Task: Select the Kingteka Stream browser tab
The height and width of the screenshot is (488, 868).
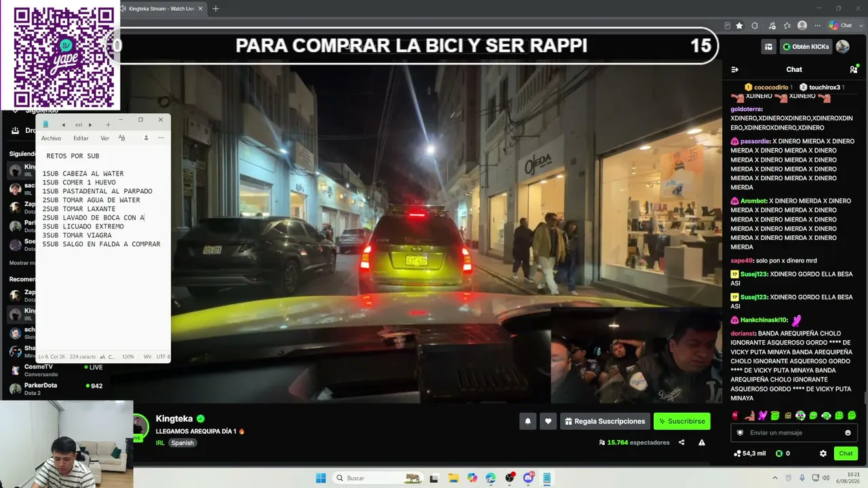Action: [x=161, y=9]
